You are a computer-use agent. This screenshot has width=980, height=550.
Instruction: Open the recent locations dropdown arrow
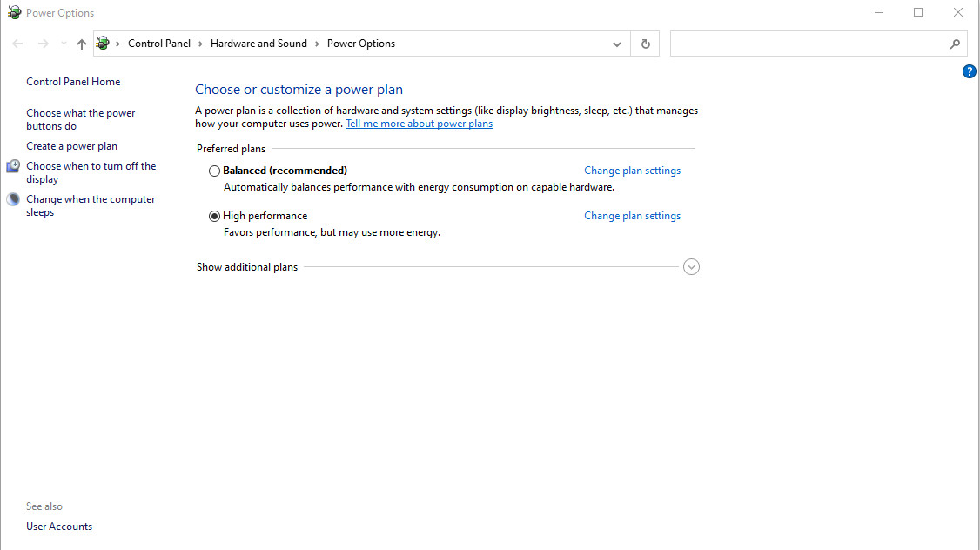coord(63,44)
